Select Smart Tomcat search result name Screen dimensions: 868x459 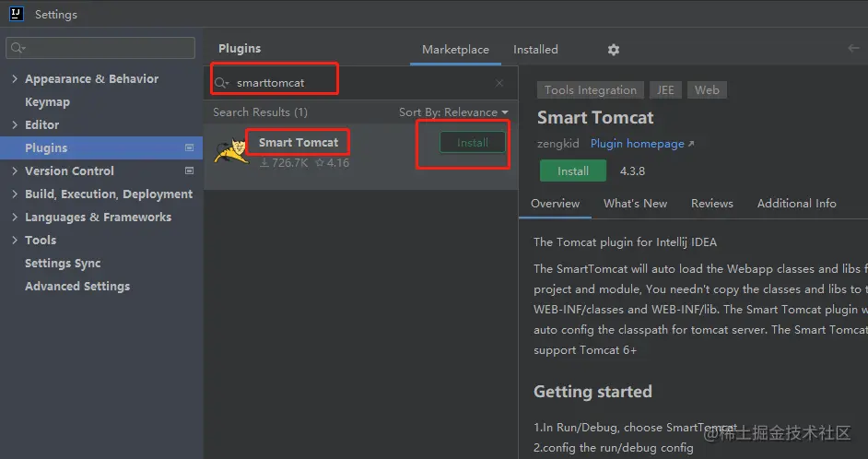(x=299, y=143)
